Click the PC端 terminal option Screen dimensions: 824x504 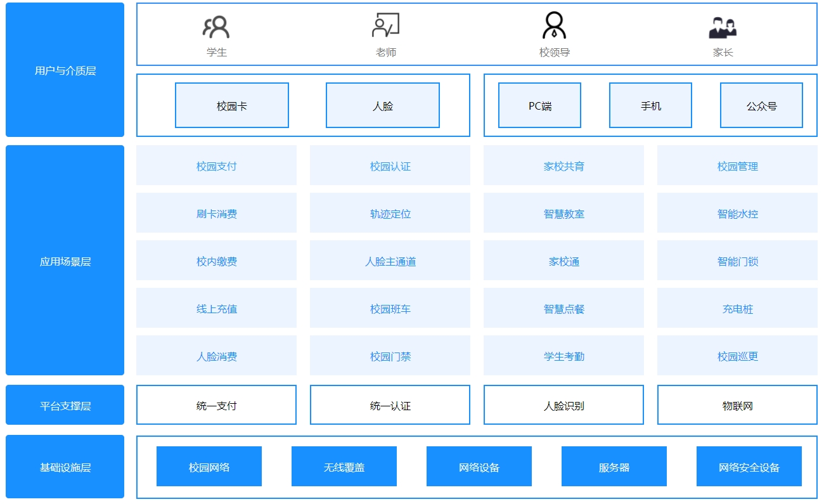pyautogui.click(x=539, y=105)
